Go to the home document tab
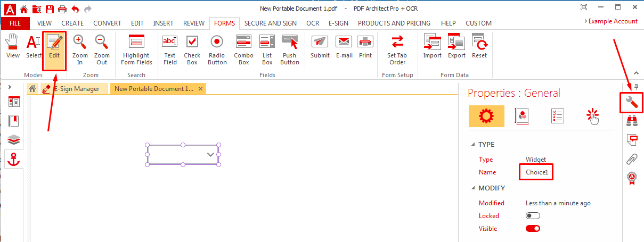The width and height of the screenshot is (644, 242). (32, 89)
